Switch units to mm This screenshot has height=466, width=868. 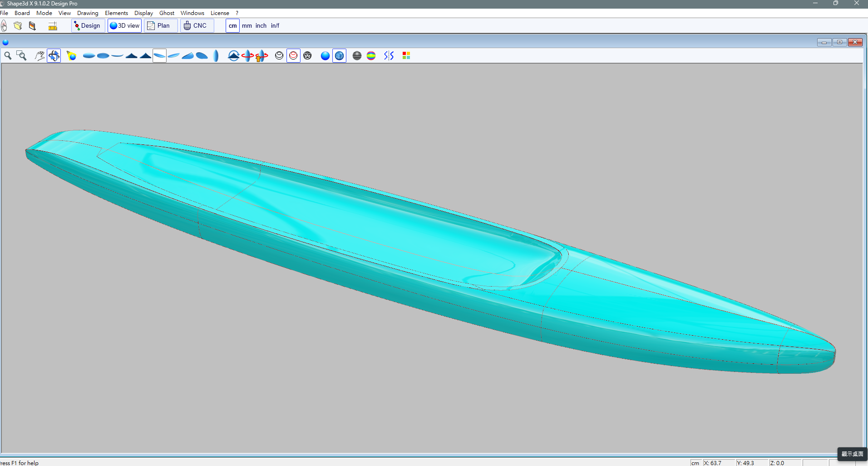point(247,25)
